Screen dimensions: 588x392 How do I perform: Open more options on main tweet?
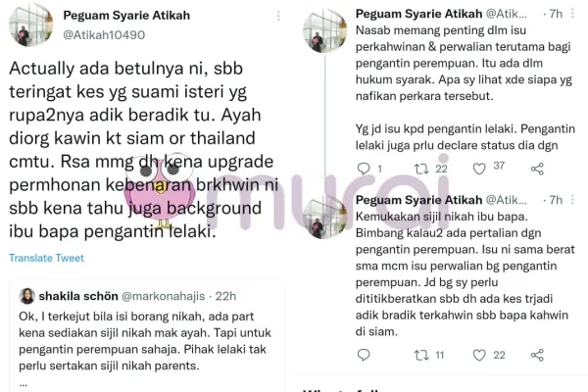278,16
